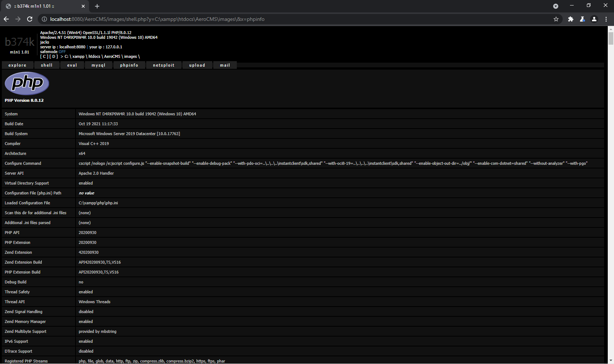Select the 'Build Date' row label
The image size is (614, 364).
(x=14, y=124)
